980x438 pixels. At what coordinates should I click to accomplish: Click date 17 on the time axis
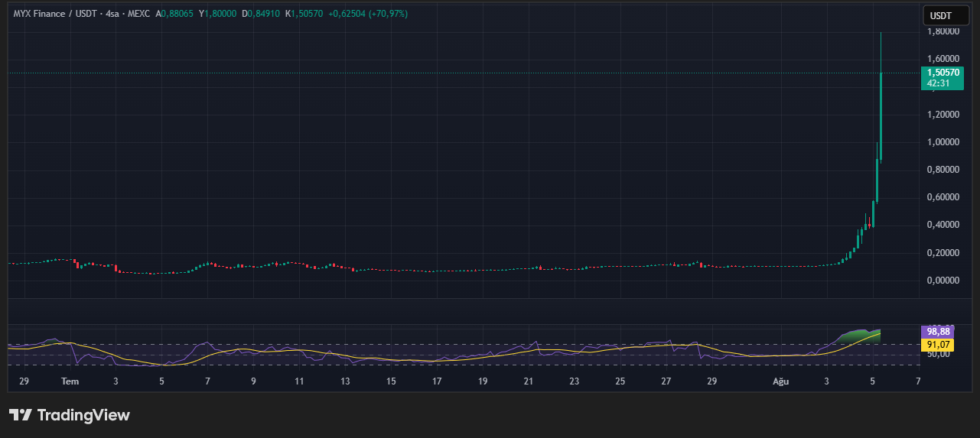click(x=437, y=381)
